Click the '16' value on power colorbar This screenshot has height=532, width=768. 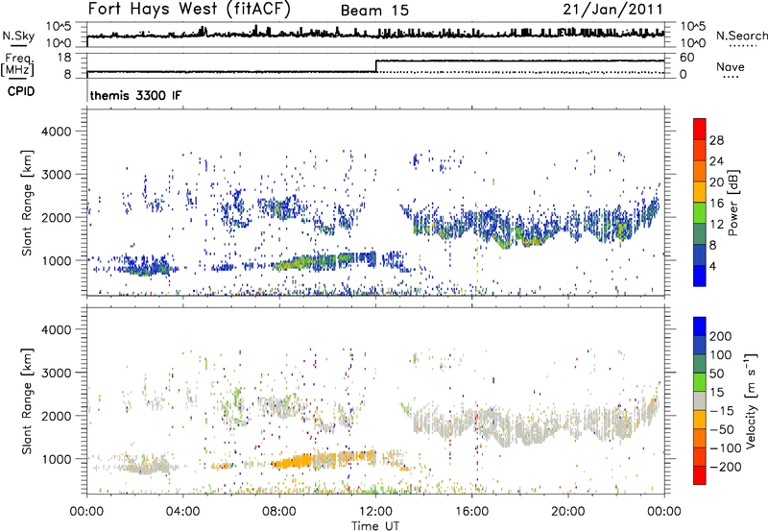[x=716, y=204]
